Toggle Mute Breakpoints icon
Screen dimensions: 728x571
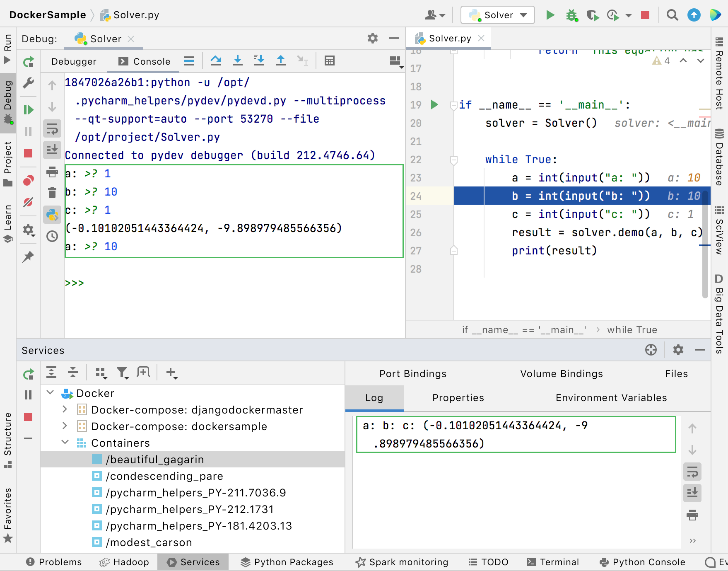(28, 203)
